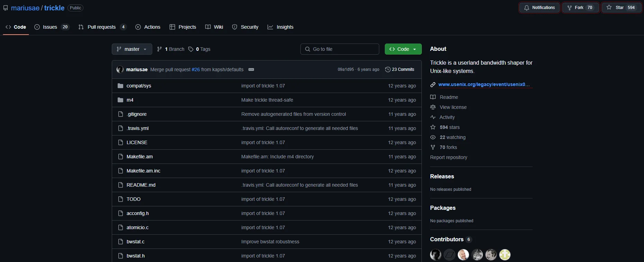Viewport: 644px width, 262px height.
Task: Click the mariusae avatar in the commit row
Action: coord(120,69)
